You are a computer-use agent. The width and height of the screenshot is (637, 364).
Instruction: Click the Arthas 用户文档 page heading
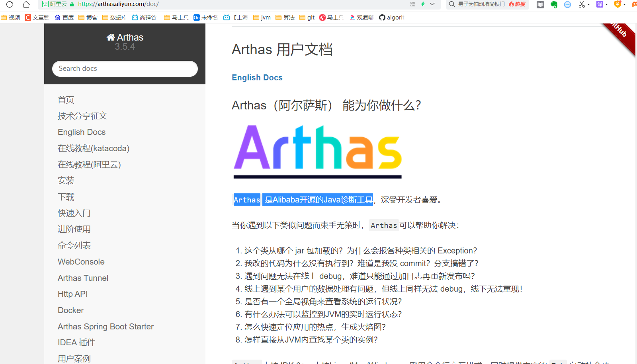pos(282,49)
